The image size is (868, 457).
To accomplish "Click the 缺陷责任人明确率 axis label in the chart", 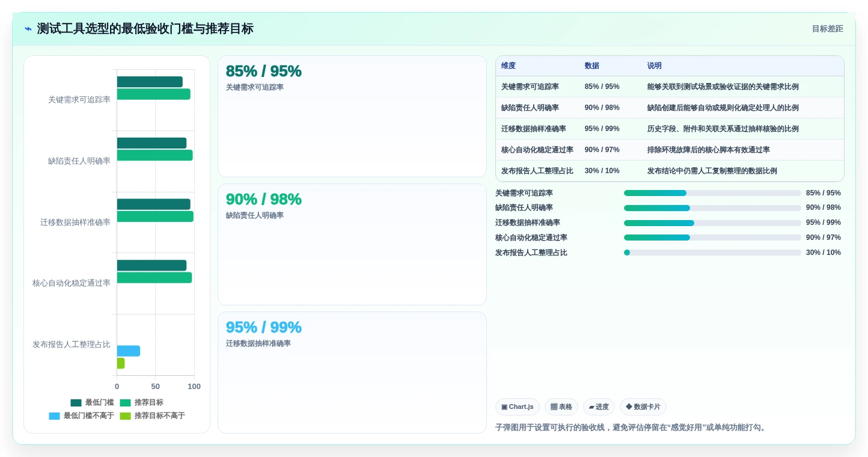I will (79, 161).
